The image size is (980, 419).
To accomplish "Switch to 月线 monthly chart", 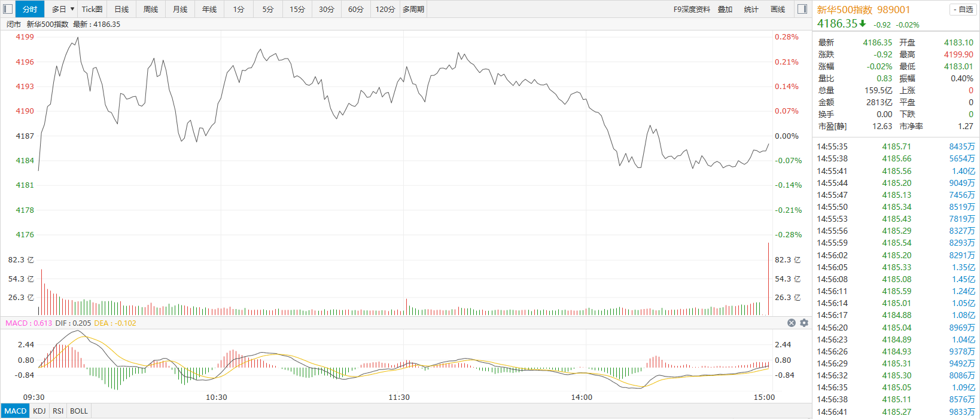I will (180, 9).
